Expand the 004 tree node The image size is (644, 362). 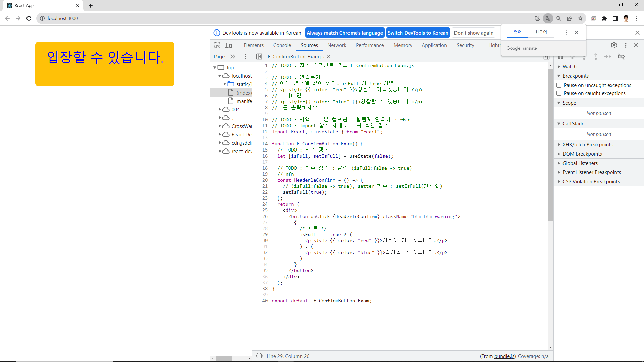220,109
